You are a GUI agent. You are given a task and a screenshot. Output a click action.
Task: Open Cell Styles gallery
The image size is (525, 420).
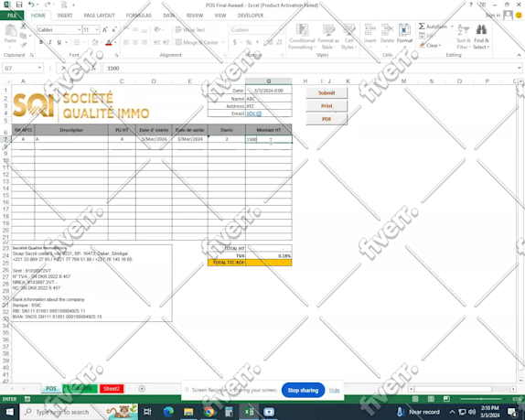pyautogui.click(x=348, y=37)
